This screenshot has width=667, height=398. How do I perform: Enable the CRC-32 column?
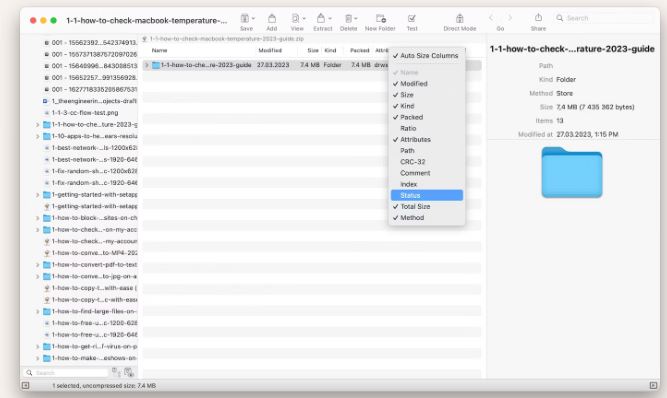click(427, 162)
